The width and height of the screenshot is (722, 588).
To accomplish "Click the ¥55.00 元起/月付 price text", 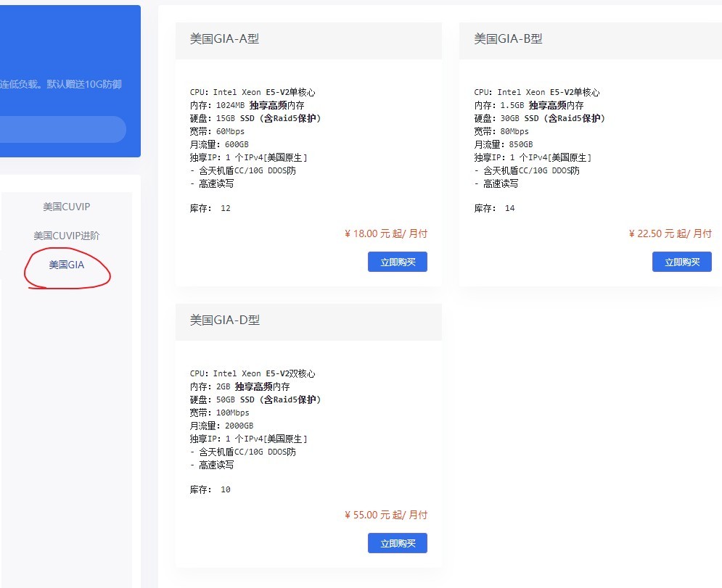I will coord(387,514).
